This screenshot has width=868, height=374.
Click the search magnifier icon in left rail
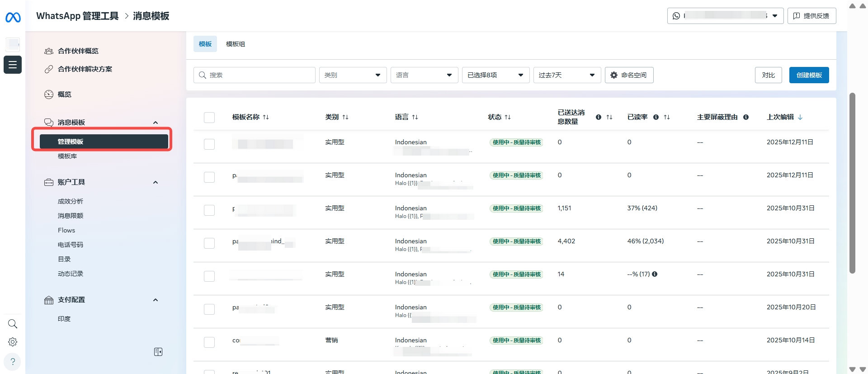point(13,324)
